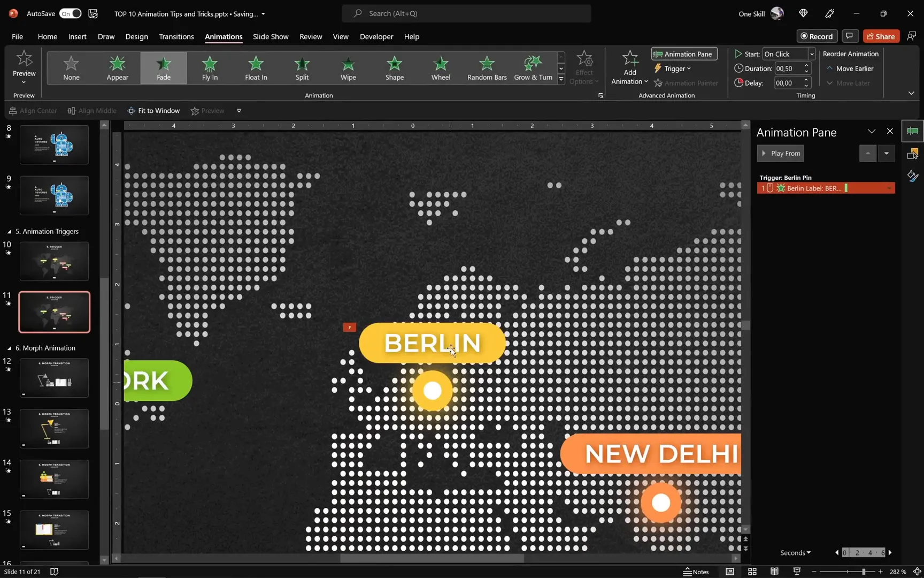This screenshot has width=924, height=578.
Task: Open Seconds zoom dropdown in Animation Pane
Action: pyautogui.click(x=795, y=553)
